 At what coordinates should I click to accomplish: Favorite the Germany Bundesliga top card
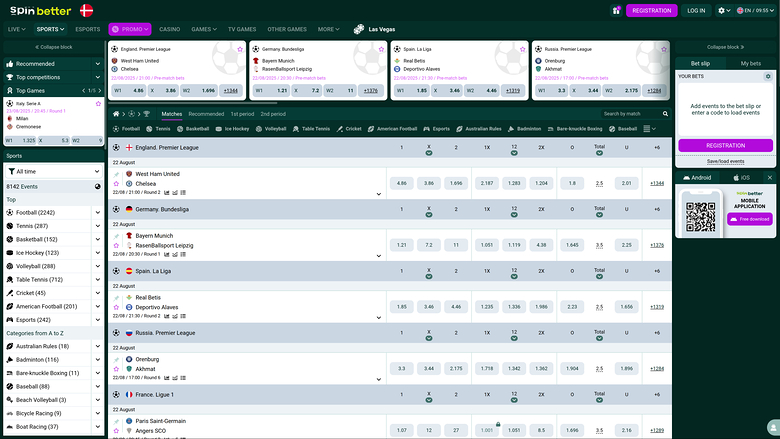381,49
